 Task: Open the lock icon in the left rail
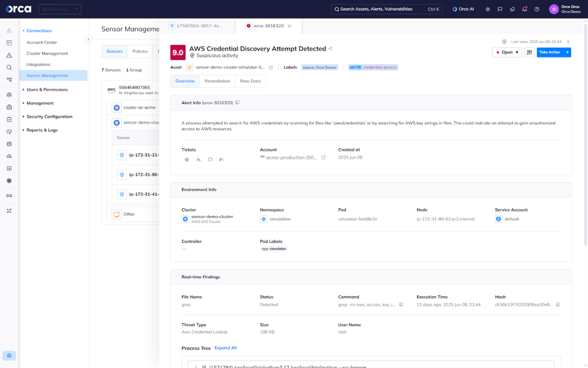coord(9,31)
